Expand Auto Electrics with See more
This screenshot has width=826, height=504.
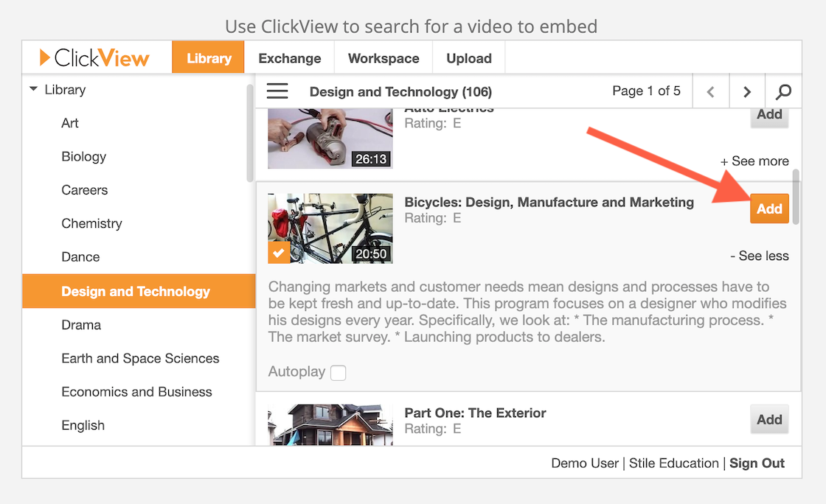pyautogui.click(x=754, y=161)
